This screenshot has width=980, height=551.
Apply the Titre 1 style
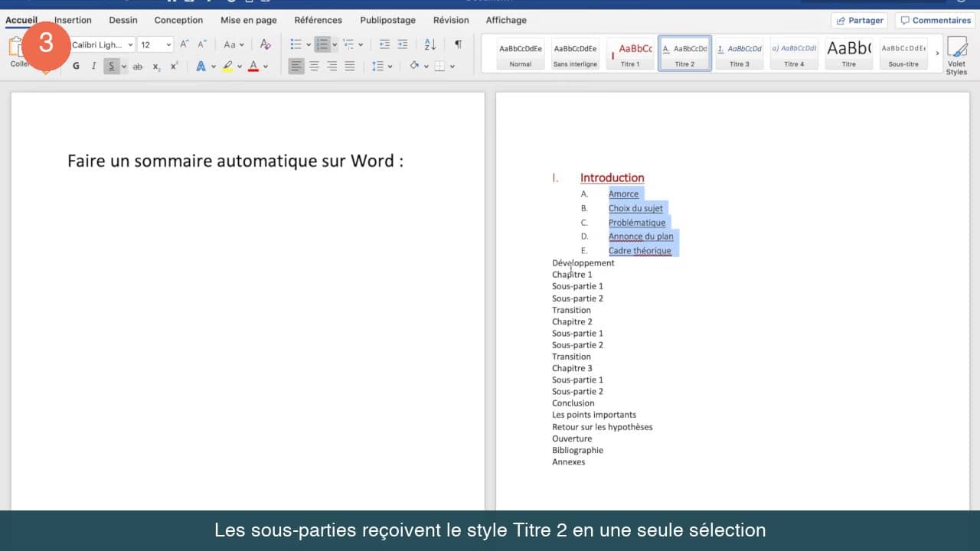tap(630, 54)
